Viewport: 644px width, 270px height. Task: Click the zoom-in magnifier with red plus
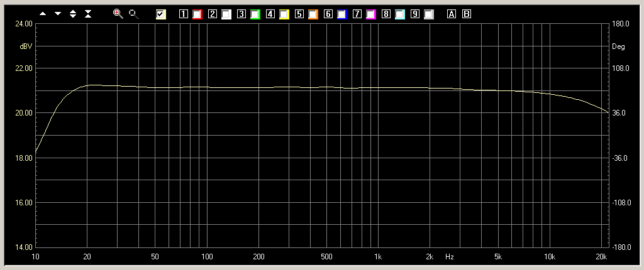tap(118, 14)
